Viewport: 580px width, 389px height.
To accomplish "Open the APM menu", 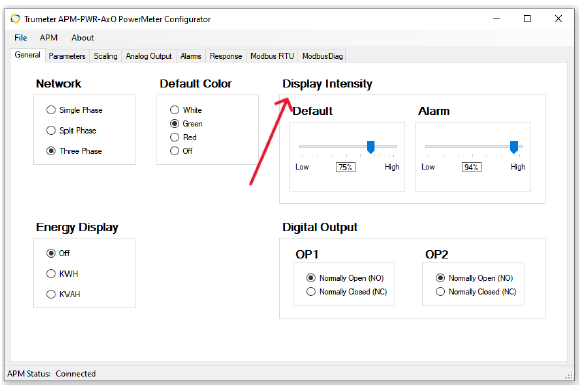I will coord(48,38).
